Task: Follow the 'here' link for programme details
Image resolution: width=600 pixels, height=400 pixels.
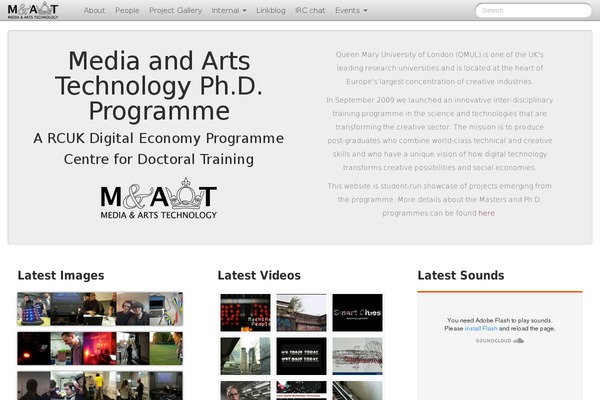Action: [486, 213]
